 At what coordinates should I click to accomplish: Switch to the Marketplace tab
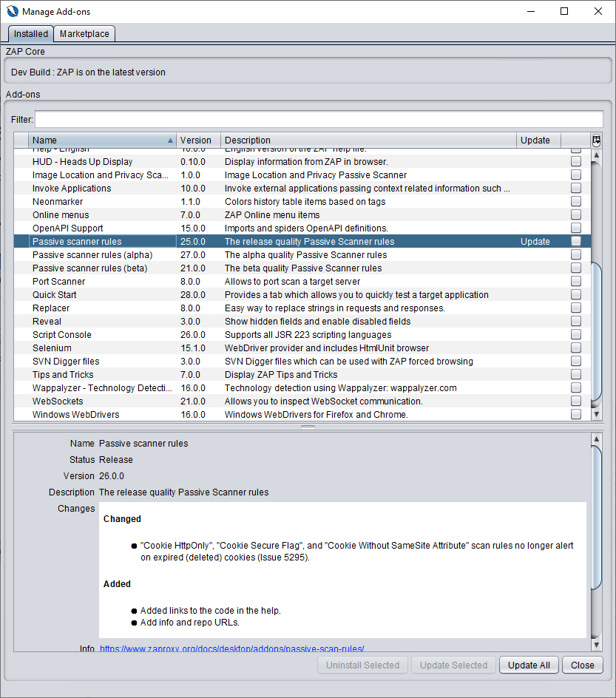[x=84, y=33]
